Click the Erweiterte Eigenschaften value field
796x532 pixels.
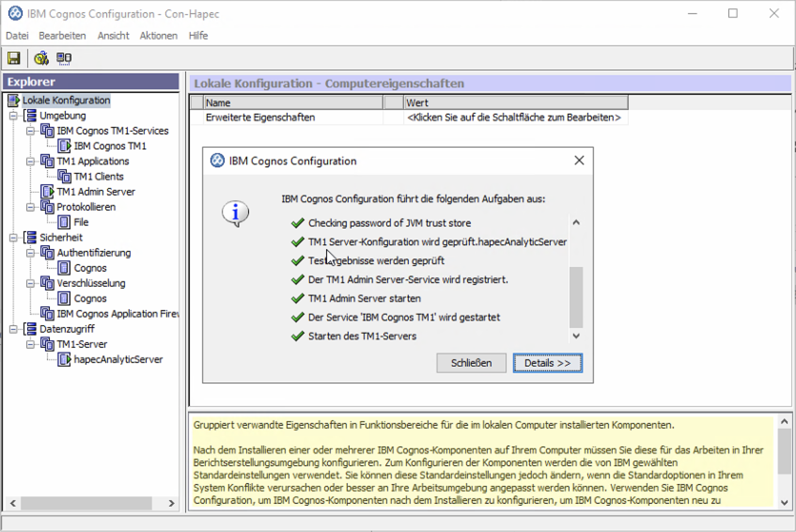(514, 117)
